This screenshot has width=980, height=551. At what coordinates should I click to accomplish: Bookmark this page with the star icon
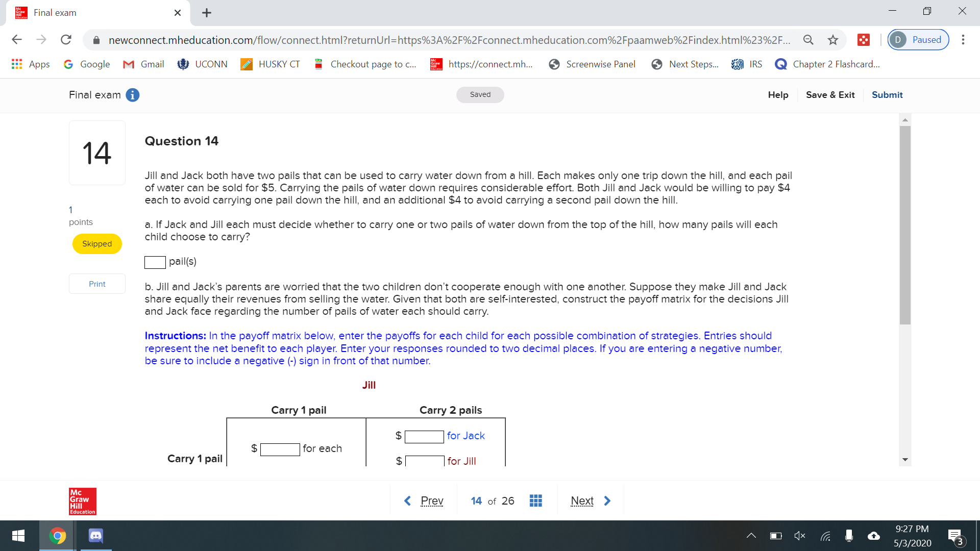click(x=833, y=40)
